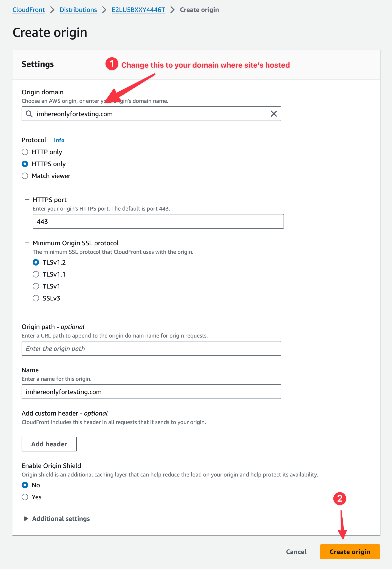Clear the Origin domain field with X icon
Image resolution: width=392 pixels, height=569 pixels.
[274, 114]
